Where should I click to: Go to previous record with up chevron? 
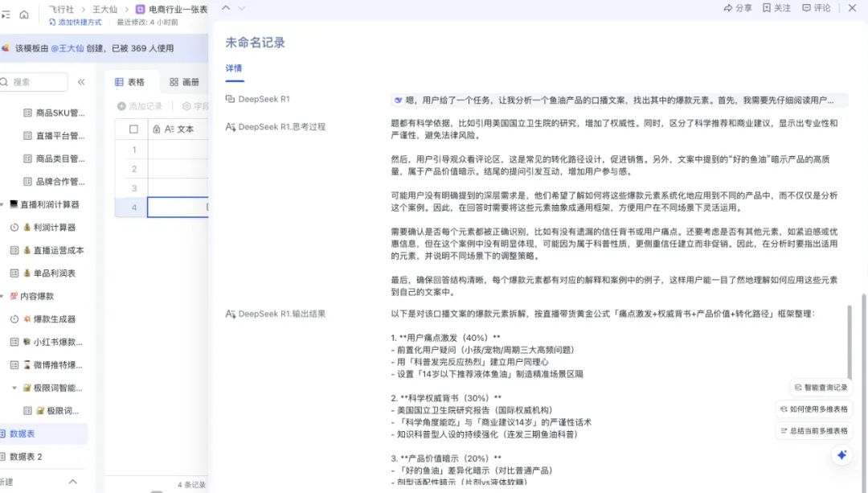pos(226,8)
